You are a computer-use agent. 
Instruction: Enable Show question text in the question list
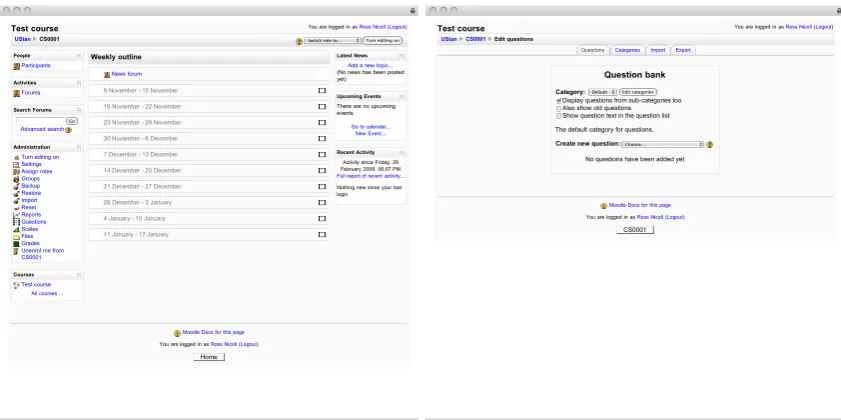tap(558, 116)
